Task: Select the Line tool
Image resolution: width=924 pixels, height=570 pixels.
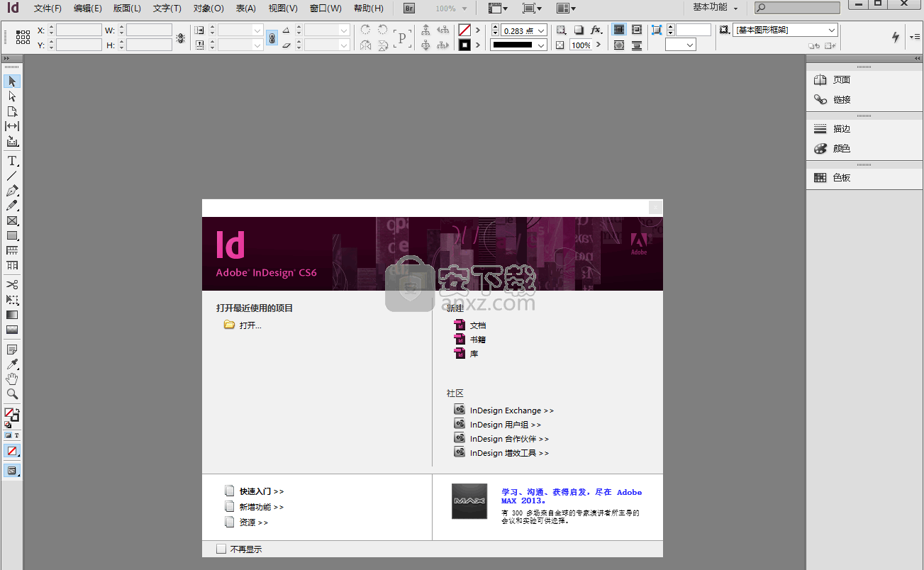Action: click(12, 176)
